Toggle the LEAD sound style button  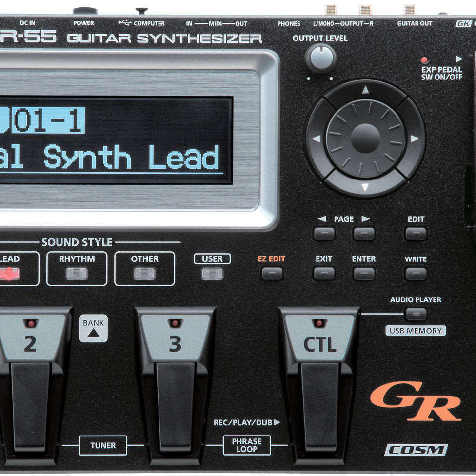pyautogui.click(x=10, y=274)
